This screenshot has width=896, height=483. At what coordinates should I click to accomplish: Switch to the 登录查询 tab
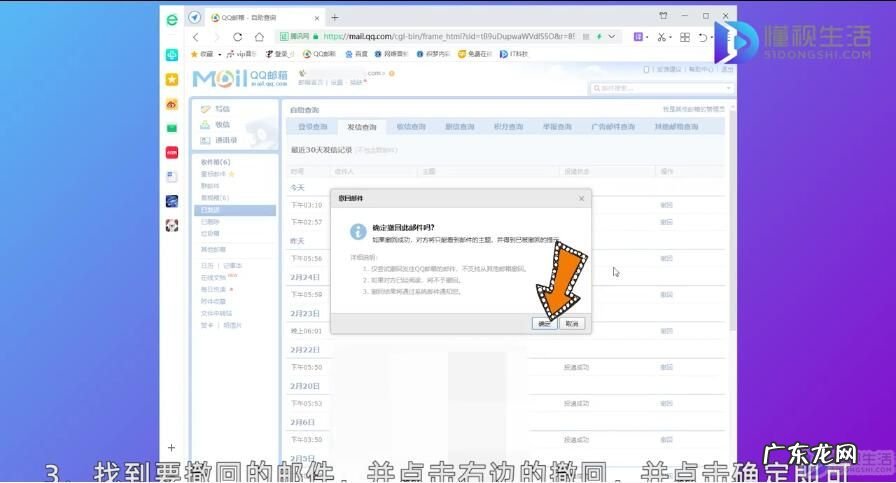coord(313,127)
